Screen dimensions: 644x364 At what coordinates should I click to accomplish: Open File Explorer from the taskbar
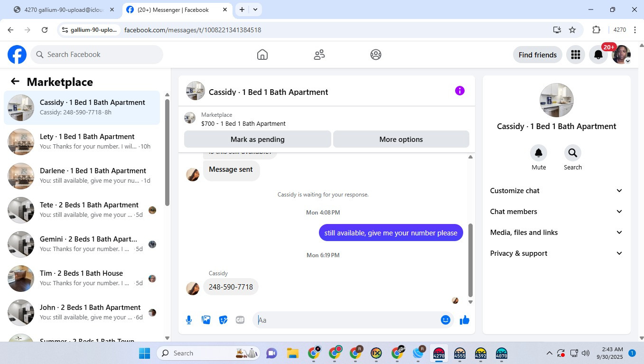(x=292, y=353)
